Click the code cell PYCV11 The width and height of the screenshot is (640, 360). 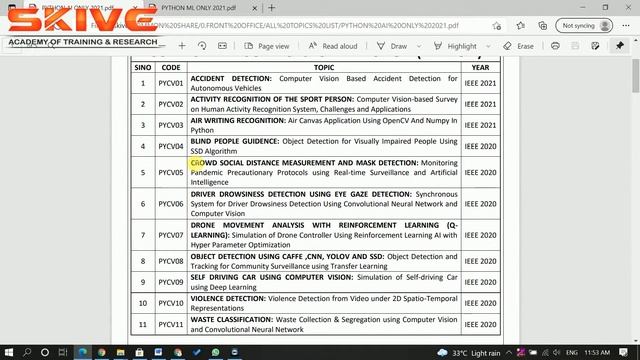pyautogui.click(x=171, y=324)
